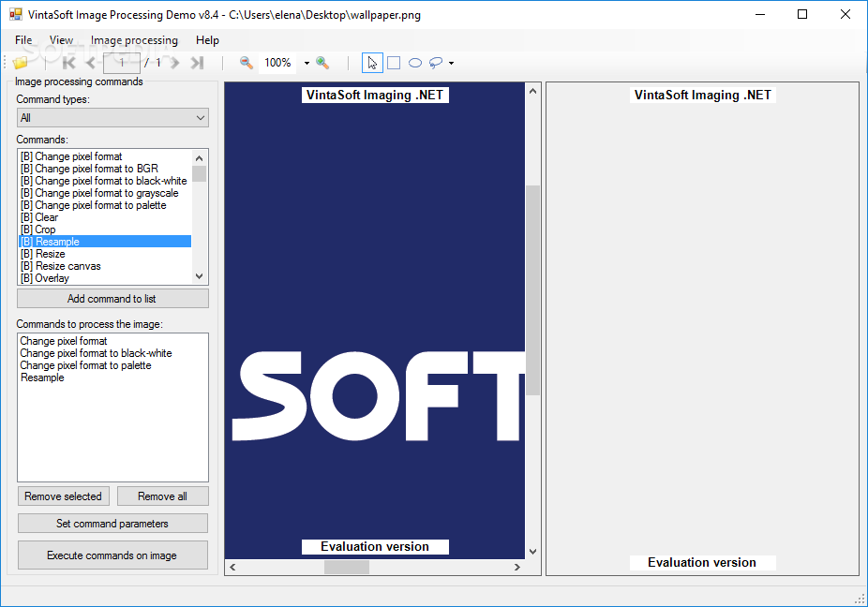Select '[B] Change pixel format' command
Image resolution: width=868 pixels, height=607 pixels.
pyautogui.click(x=105, y=156)
